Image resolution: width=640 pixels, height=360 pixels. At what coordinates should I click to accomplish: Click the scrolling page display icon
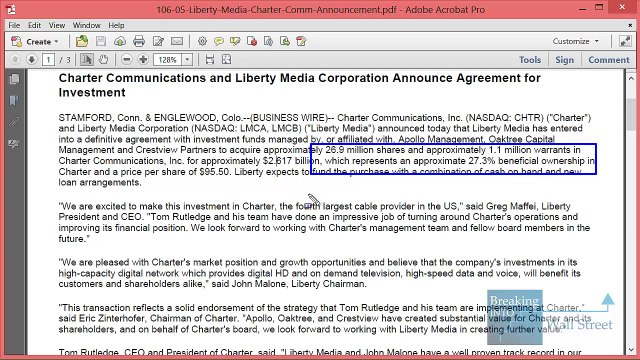[x=210, y=60]
